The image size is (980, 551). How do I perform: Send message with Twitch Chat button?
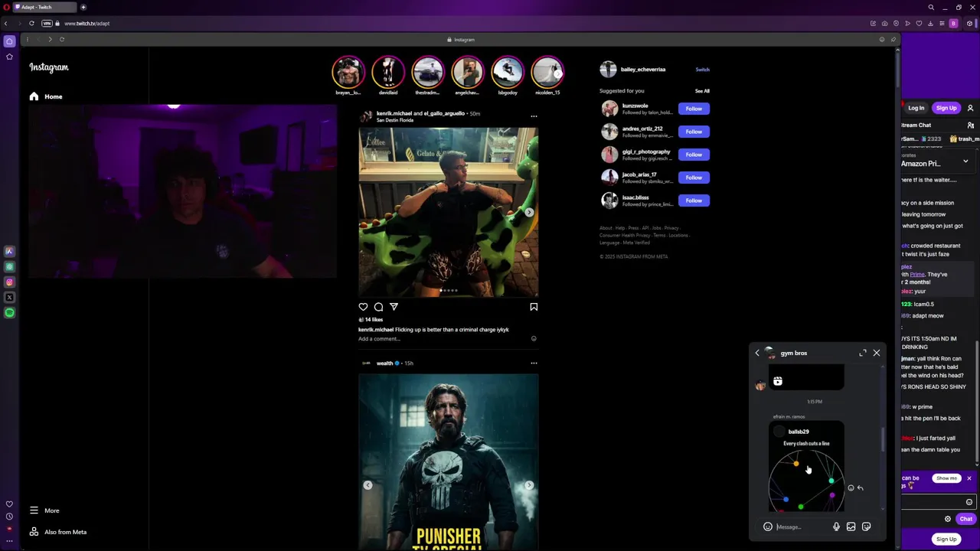[x=965, y=519]
